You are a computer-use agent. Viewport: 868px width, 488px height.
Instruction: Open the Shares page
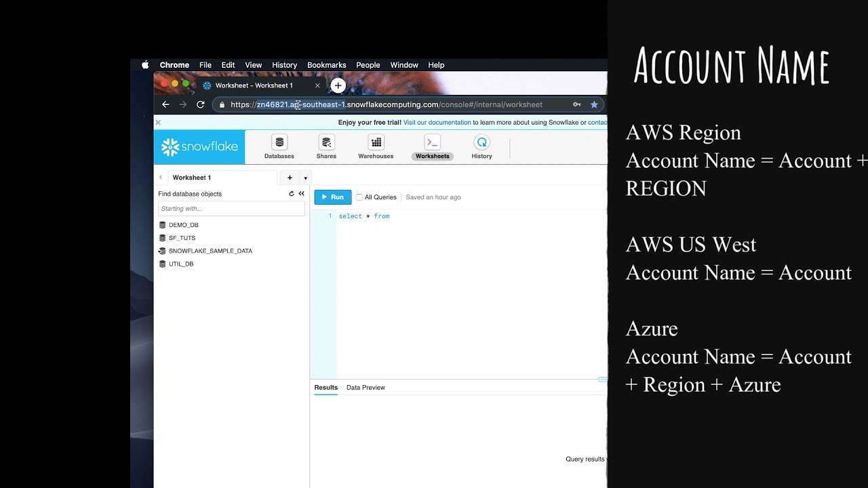point(326,147)
